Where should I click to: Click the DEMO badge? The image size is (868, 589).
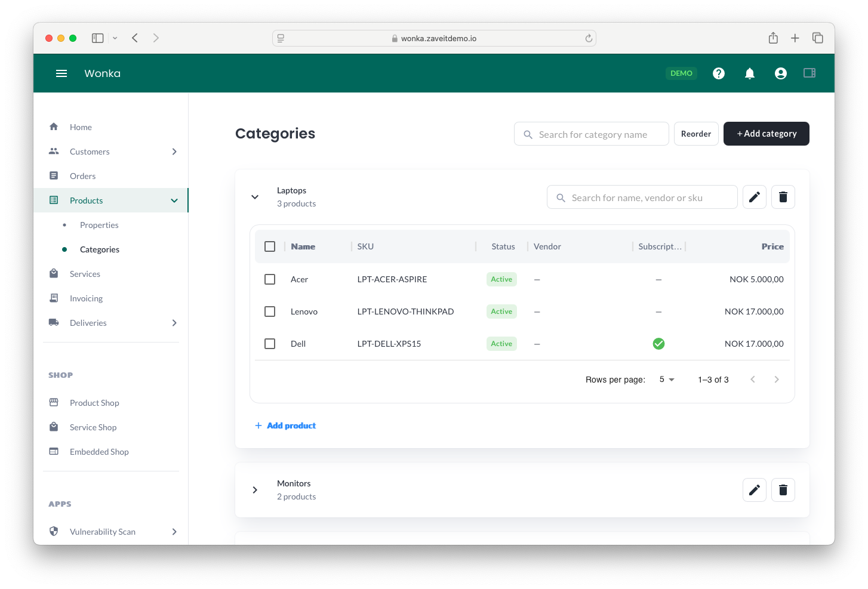tap(681, 73)
